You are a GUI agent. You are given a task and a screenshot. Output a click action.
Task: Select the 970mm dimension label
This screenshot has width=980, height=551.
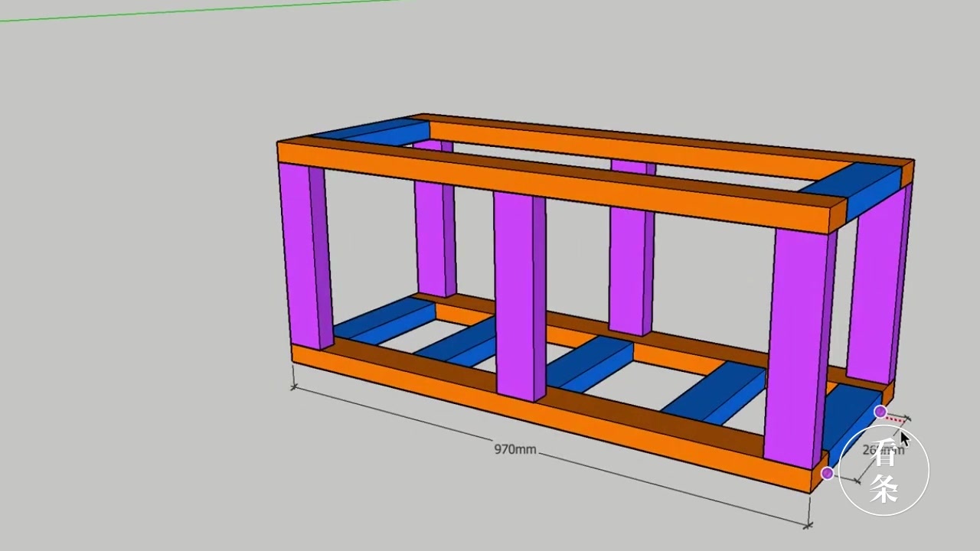point(514,449)
